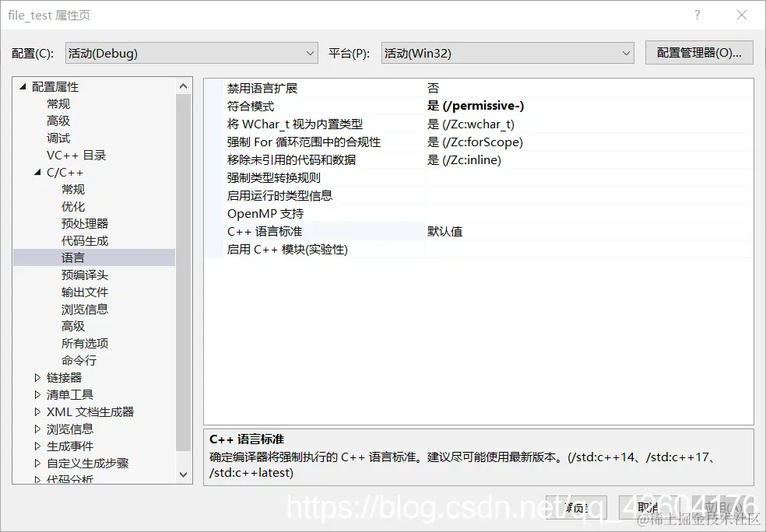Screen dimensions: 766x532
Task: Click the 确定 (OK) button
Action: [576, 508]
